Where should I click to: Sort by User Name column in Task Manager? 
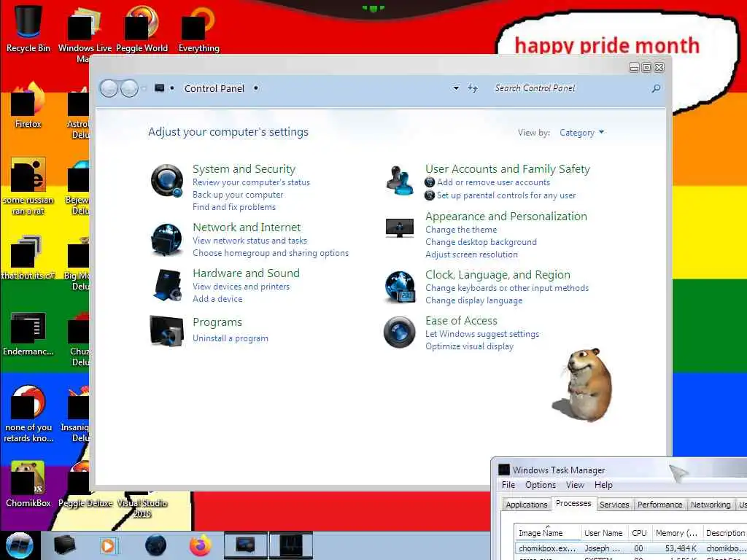coord(603,533)
